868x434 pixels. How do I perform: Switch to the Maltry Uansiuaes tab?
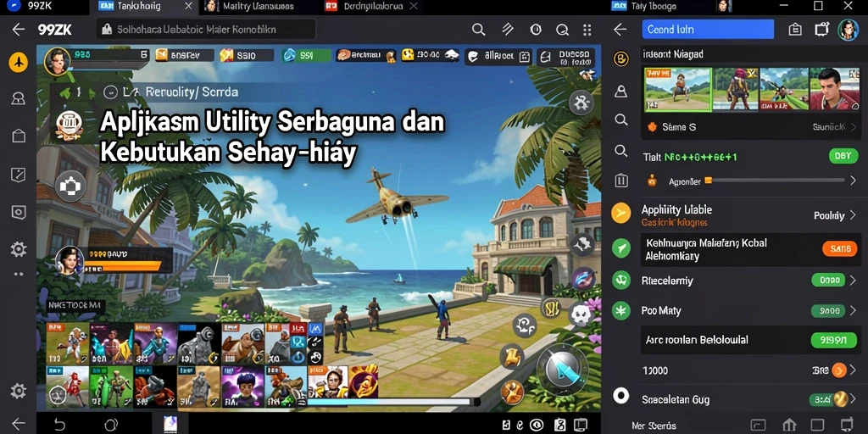tap(258, 7)
